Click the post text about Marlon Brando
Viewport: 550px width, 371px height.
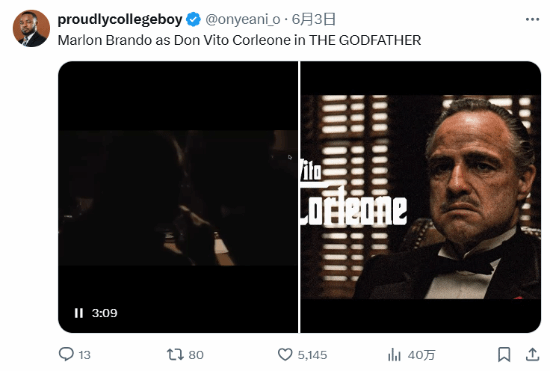coord(239,40)
